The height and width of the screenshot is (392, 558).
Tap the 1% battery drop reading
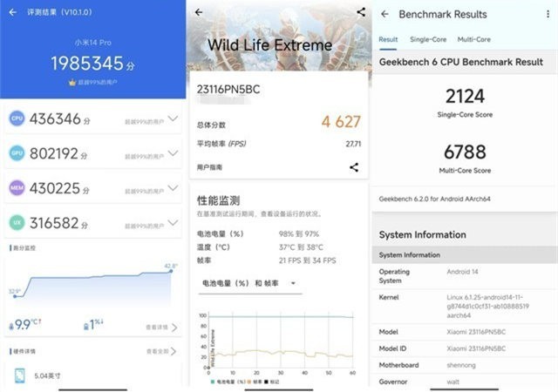coord(93,324)
